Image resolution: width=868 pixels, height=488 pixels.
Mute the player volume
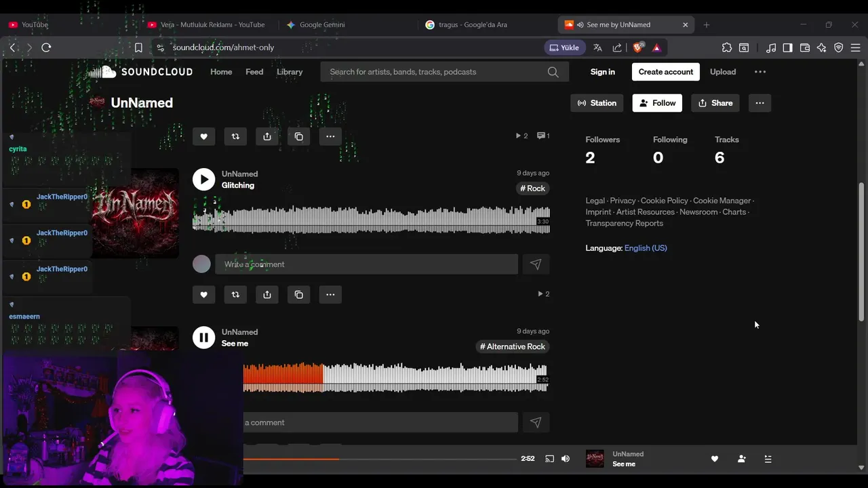coord(566,459)
